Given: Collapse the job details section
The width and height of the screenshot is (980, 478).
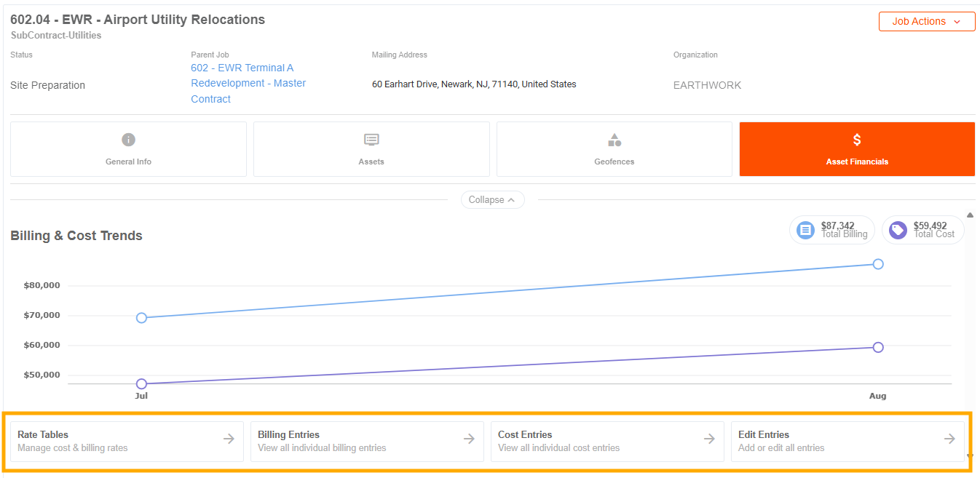Looking at the screenshot, I should point(493,199).
